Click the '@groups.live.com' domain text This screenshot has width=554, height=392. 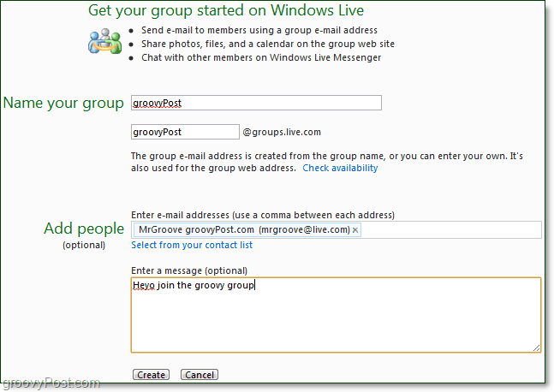[282, 132]
